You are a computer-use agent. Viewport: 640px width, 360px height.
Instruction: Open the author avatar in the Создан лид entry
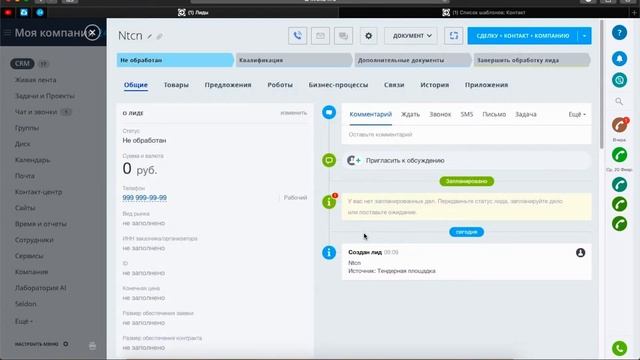pos(580,253)
